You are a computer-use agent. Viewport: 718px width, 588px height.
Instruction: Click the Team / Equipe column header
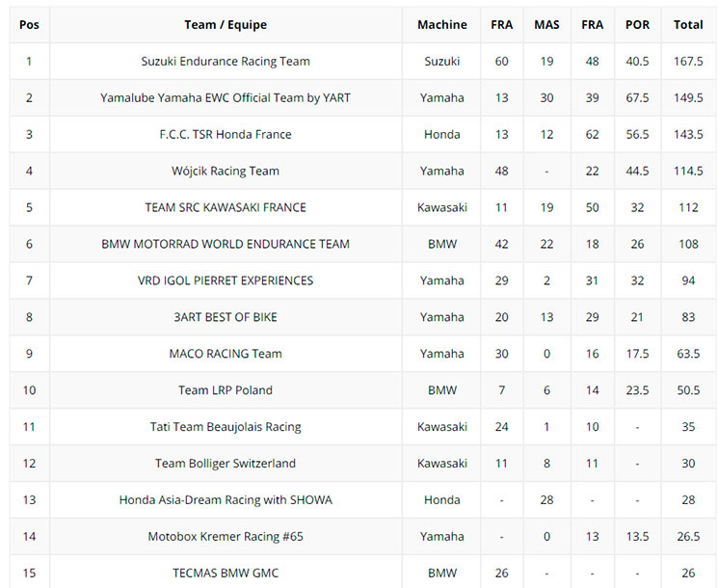(226, 24)
